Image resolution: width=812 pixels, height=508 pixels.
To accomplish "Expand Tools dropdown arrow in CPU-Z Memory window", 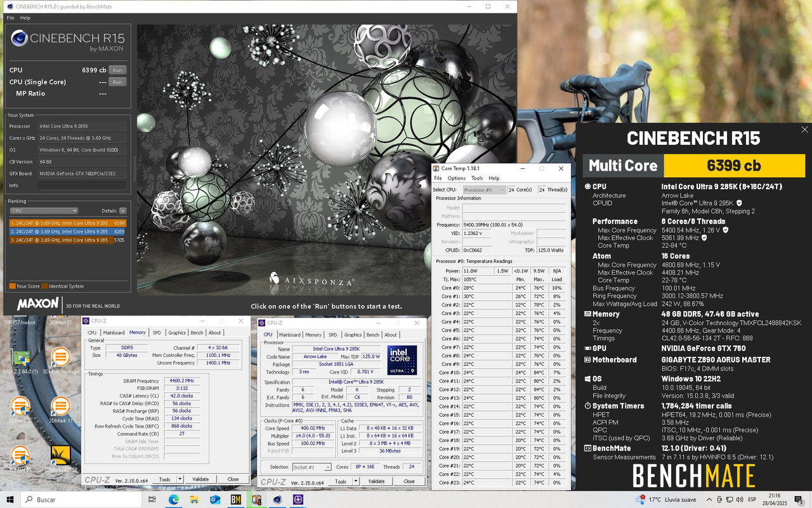I will (x=180, y=479).
